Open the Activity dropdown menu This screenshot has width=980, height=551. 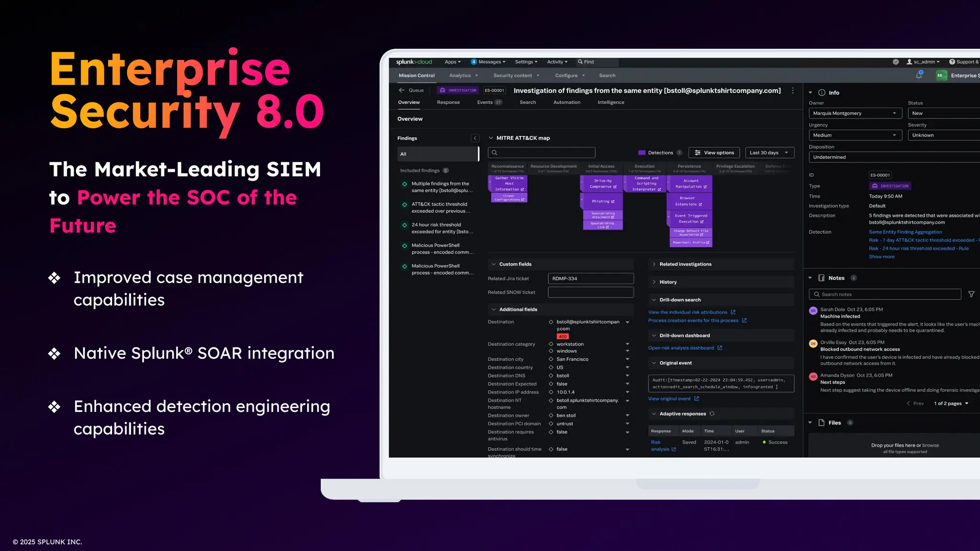557,62
